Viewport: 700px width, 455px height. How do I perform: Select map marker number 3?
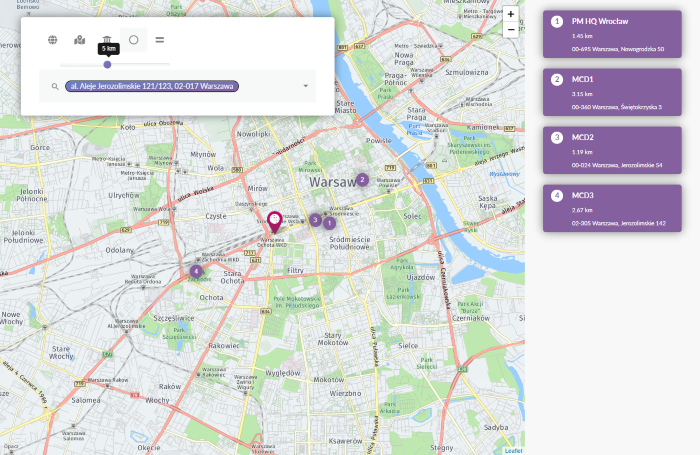pyautogui.click(x=315, y=220)
